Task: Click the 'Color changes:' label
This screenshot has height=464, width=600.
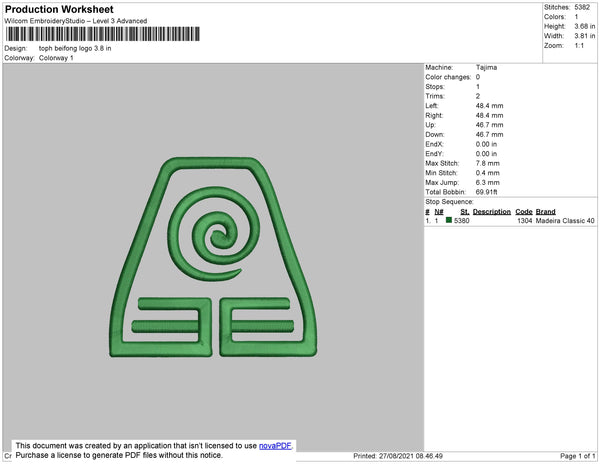Action: click(448, 77)
